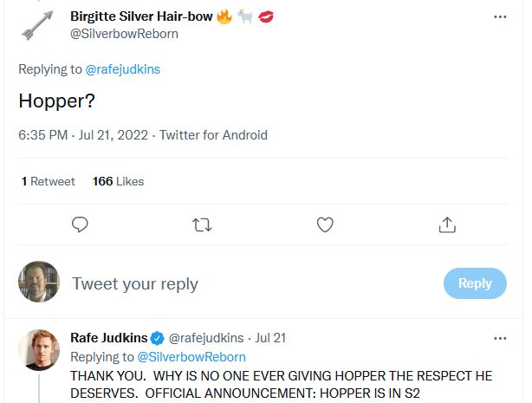View the 1 Retweet list
This screenshot has height=403, width=532.
[x=49, y=181]
